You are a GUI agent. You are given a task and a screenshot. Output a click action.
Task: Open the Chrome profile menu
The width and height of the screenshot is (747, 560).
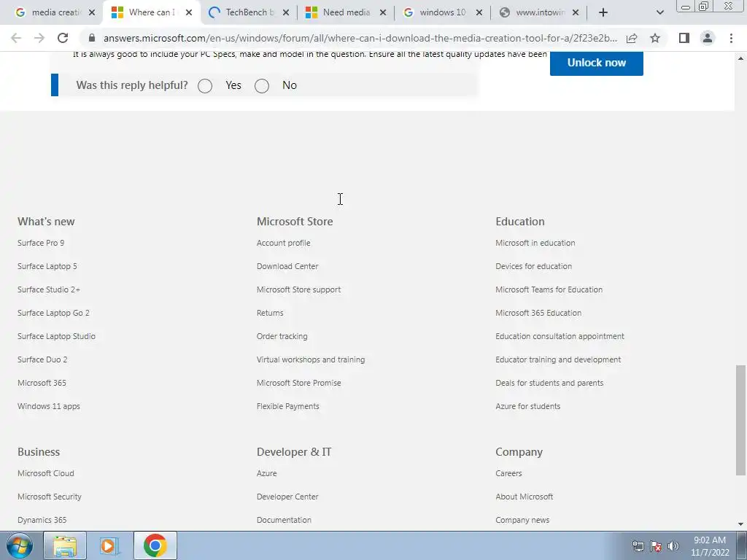click(x=708, y=38)
